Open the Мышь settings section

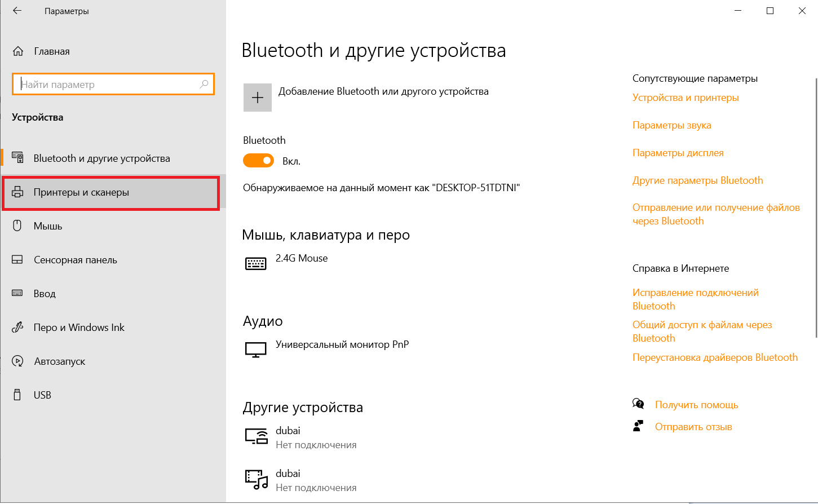coord(48,226)
